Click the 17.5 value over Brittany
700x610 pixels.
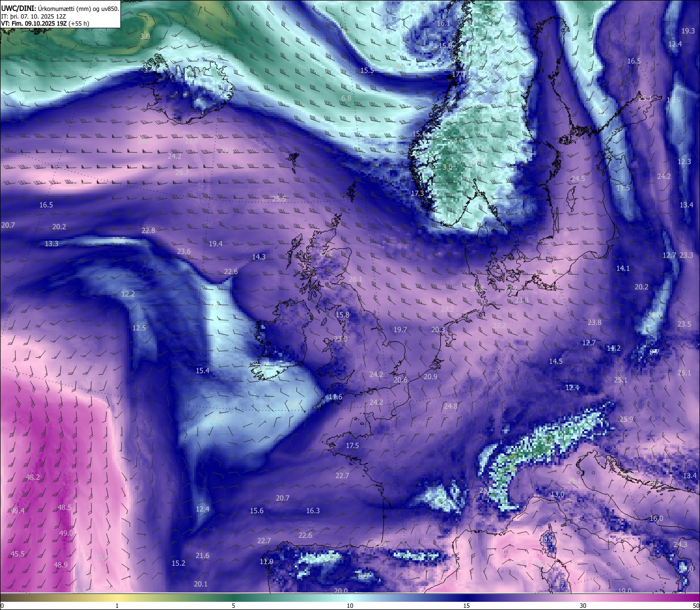click(x=352, y=445)
